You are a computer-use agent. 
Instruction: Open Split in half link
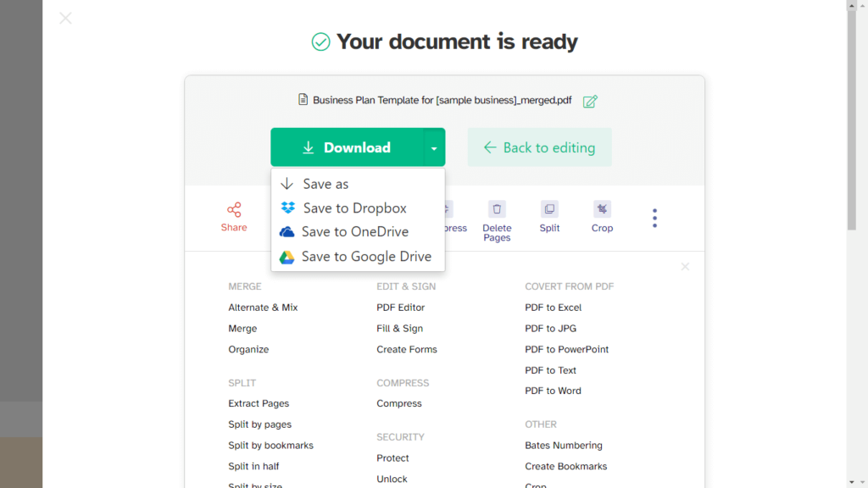coord(253,467)
